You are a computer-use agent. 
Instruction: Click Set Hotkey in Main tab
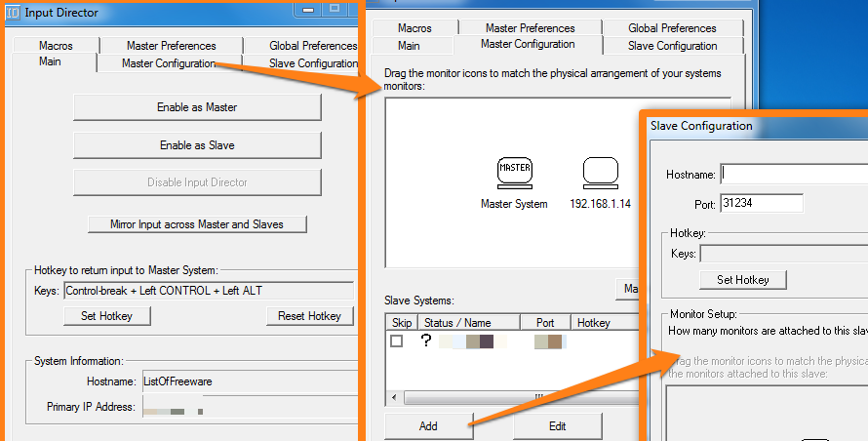tap(107, 316)
